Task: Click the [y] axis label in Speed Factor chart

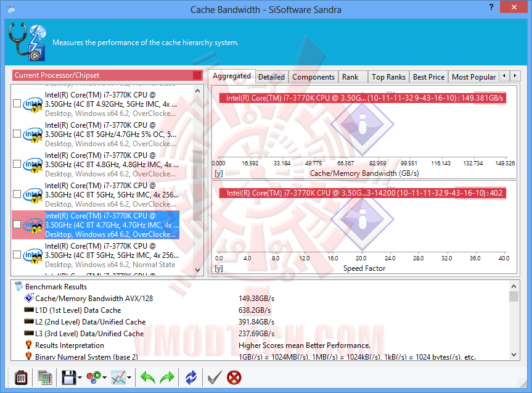Action: [x=219, y=268]
